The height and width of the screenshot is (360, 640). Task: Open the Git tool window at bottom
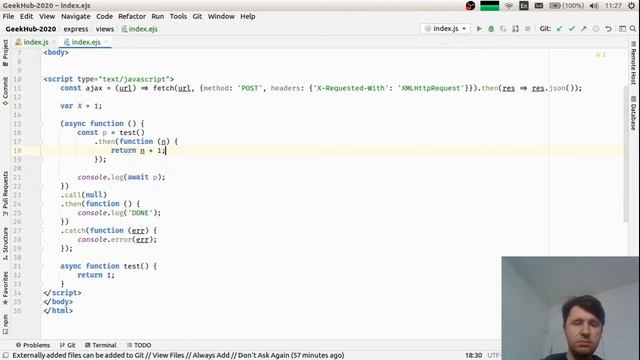point(68,345)
